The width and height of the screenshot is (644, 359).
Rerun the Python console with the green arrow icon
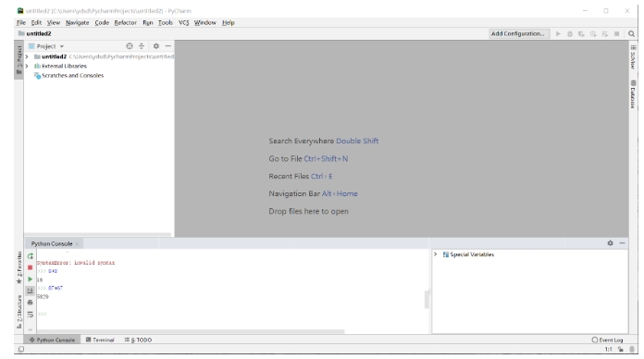30,256
